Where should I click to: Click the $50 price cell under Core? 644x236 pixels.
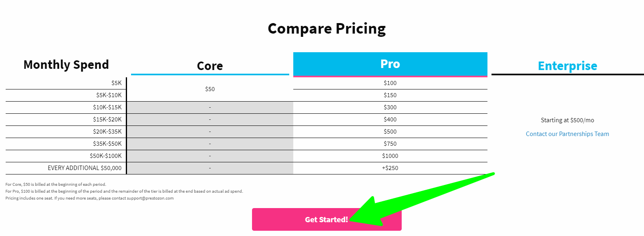(x=210, y=89)
